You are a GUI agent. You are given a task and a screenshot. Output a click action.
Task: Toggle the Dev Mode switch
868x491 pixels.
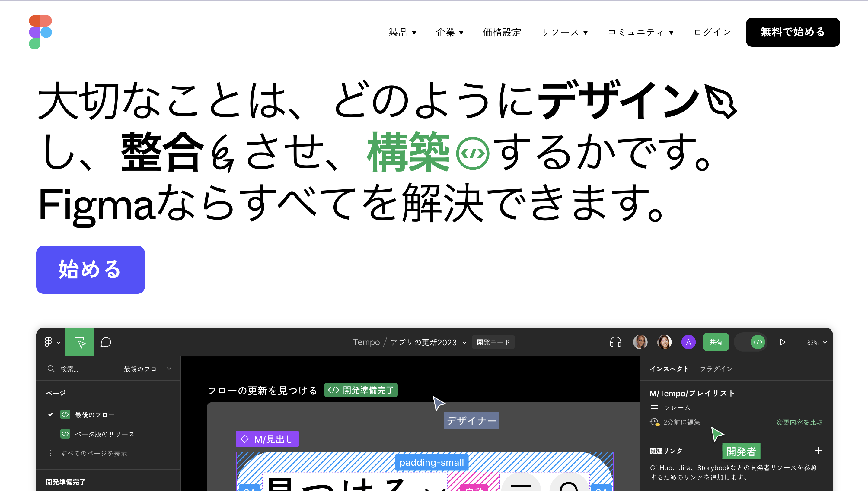[x=751, y=342]
